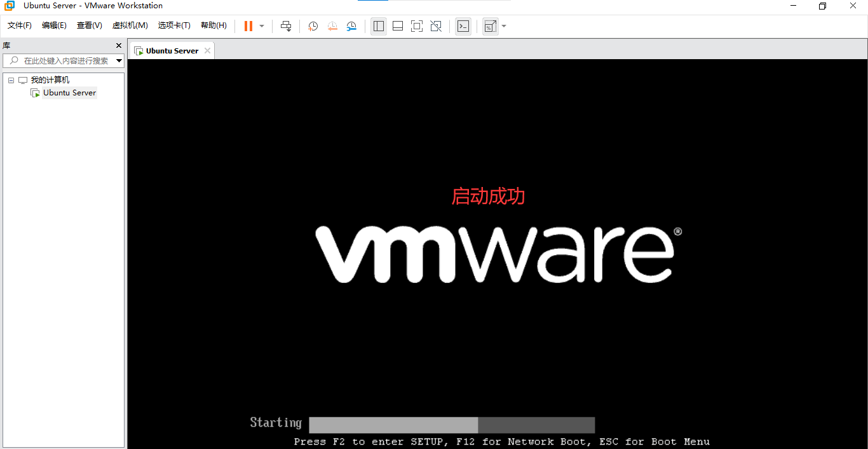Close the 库 library panel
868x449 pixels.
[x=118, y=46]
